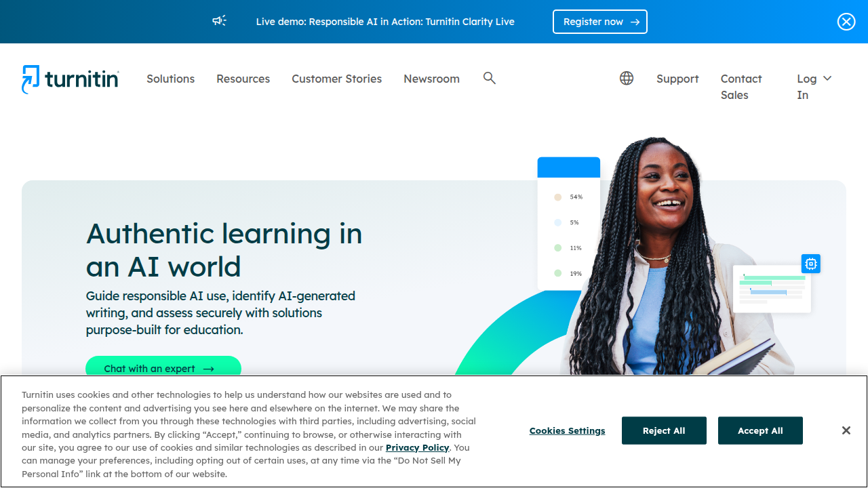Open Cookies Settings

[x=568, y=430]
